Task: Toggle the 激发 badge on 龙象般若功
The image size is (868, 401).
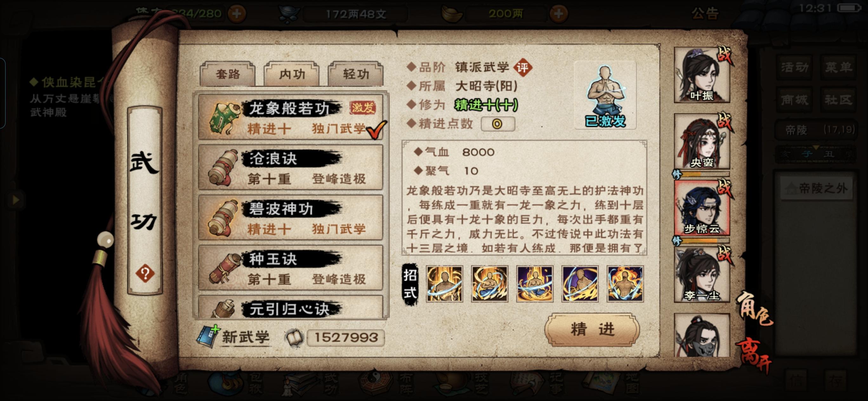Action: [363, 108]
